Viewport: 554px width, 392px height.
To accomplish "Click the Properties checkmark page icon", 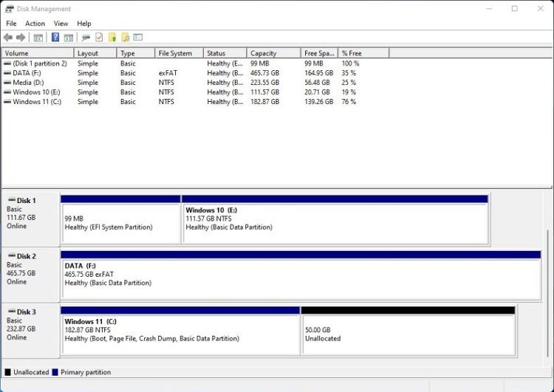I will pos(99,37).
